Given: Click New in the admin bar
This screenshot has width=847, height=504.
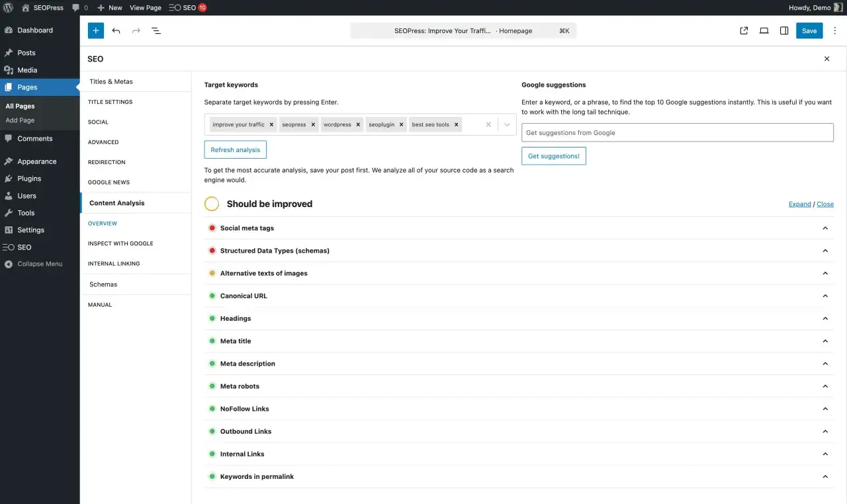Looking at the screenshot, I should point(109,7).
